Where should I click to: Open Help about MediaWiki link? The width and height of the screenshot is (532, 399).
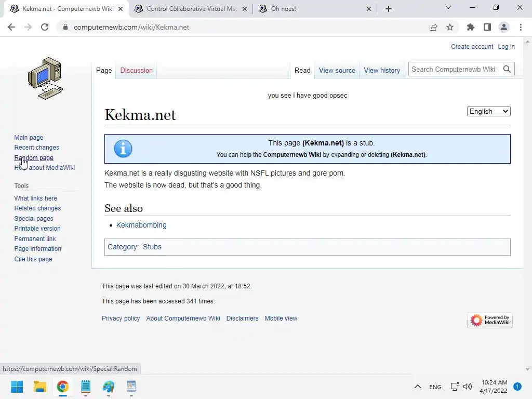click(45, 168)
